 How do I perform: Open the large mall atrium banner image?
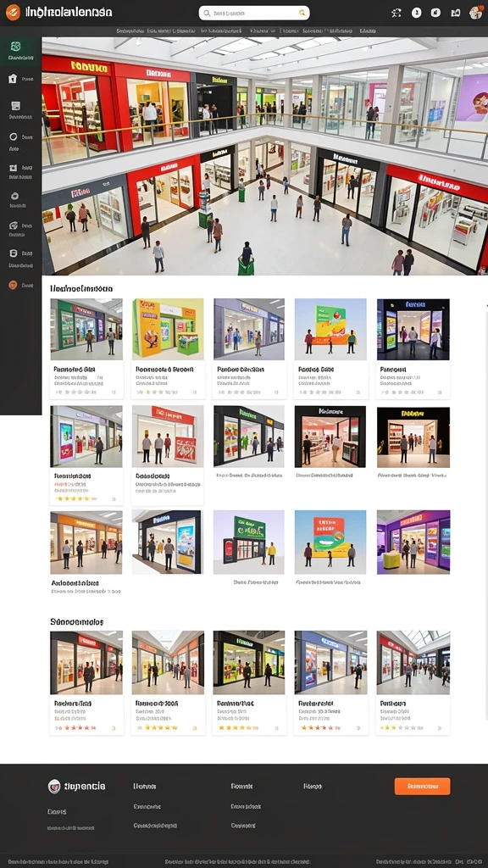pyautogui.click(x=264, y=156)
